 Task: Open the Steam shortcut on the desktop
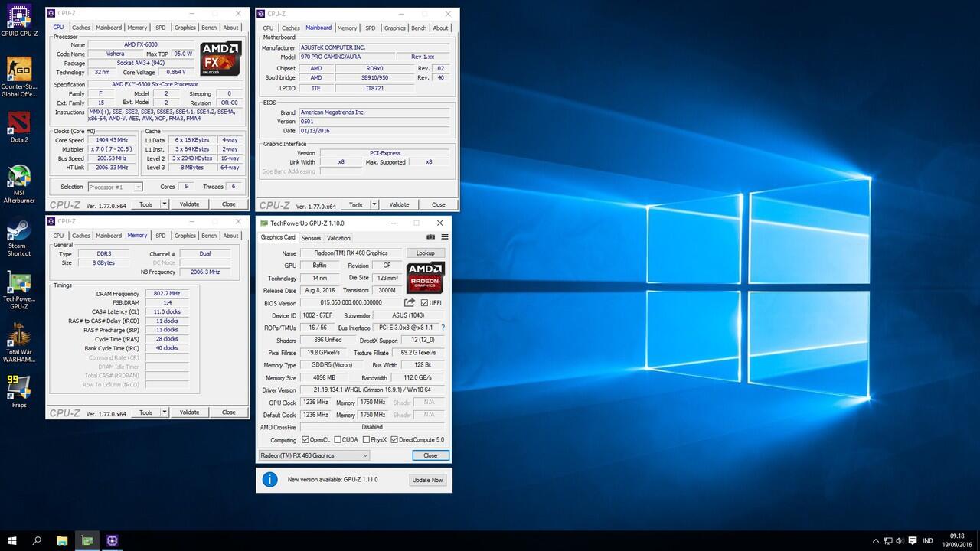click(x=19, y=238)
